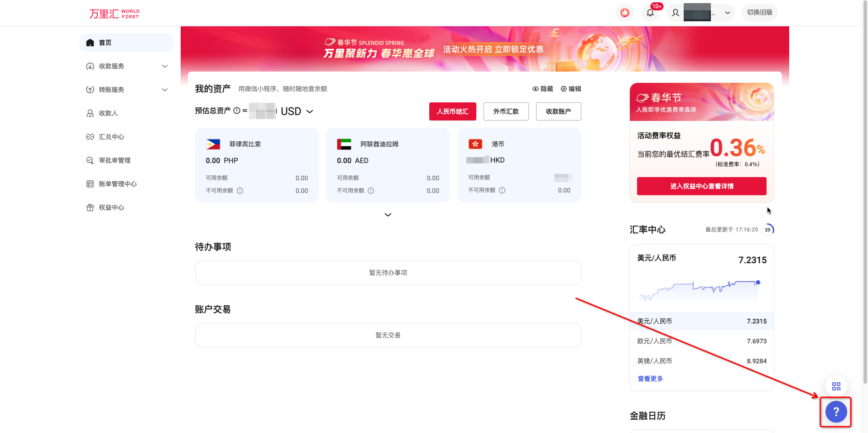This screenshot has height=433, width=868.
Task: Open 汇兑中心 from the sidebar
Action: [x=111, y=136]
